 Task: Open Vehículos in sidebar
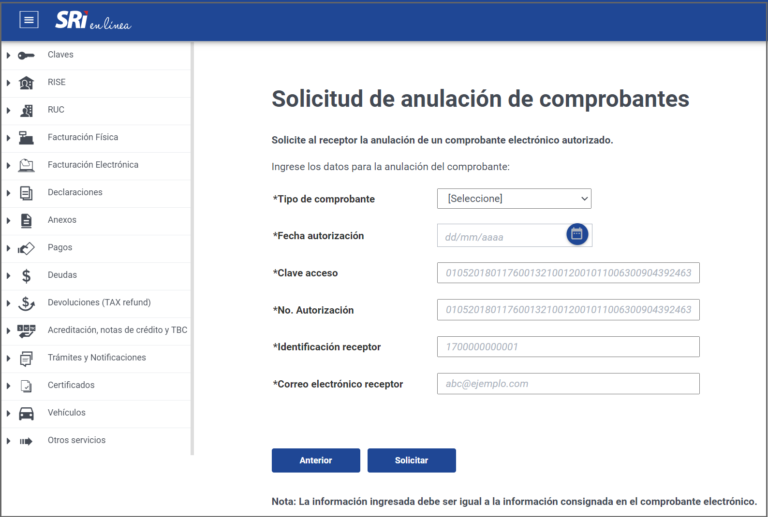point(66,412)
